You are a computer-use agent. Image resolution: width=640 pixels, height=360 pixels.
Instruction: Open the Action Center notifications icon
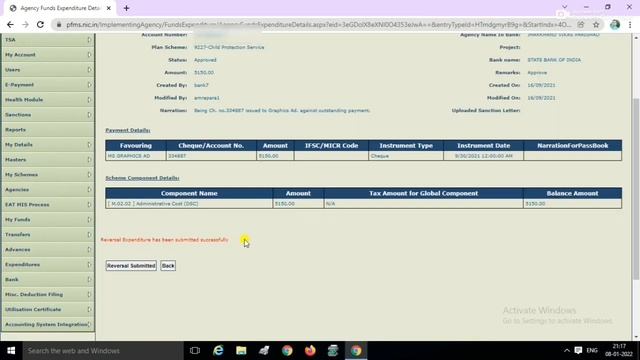coord(578,351)
